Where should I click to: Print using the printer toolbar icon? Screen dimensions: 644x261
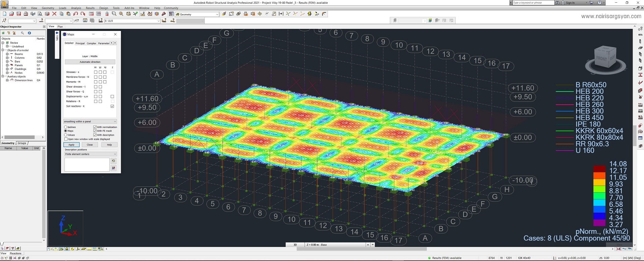tap(25, 14)
